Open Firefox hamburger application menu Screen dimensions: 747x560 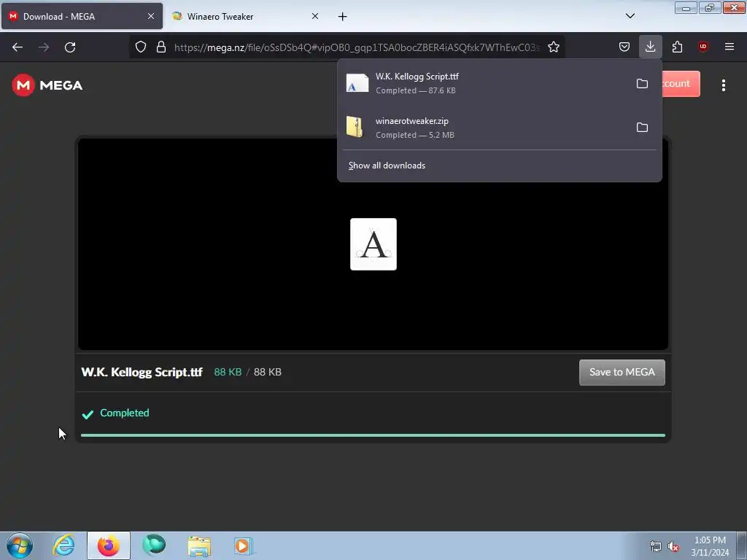(x=729, y=47)
